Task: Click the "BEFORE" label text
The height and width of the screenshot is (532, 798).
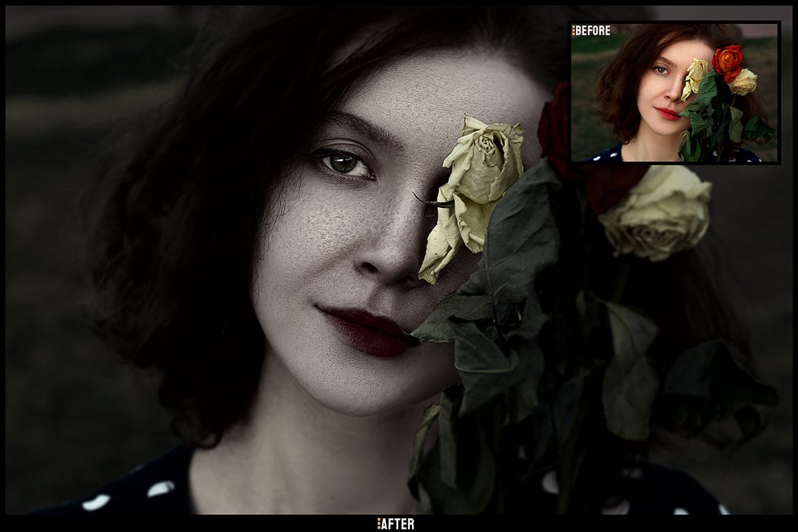Action: click(x=591, y=31)
